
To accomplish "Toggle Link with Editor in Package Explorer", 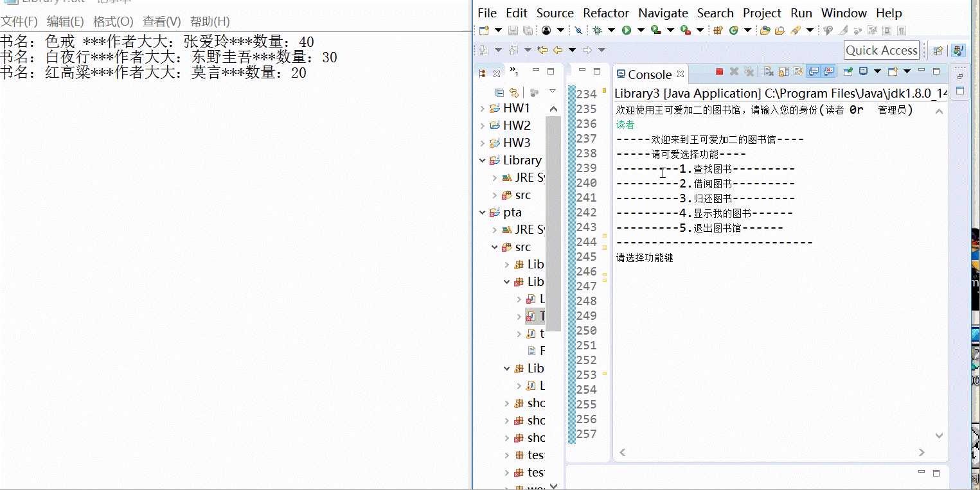I will coord(513,92).
